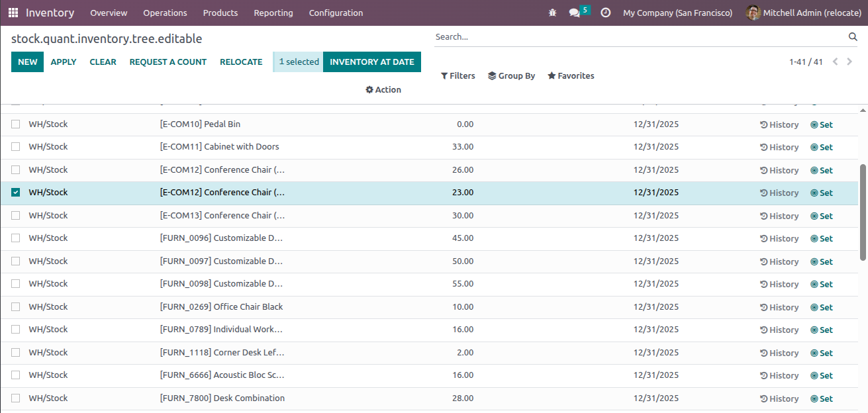Open the Configuration menu

336,13
